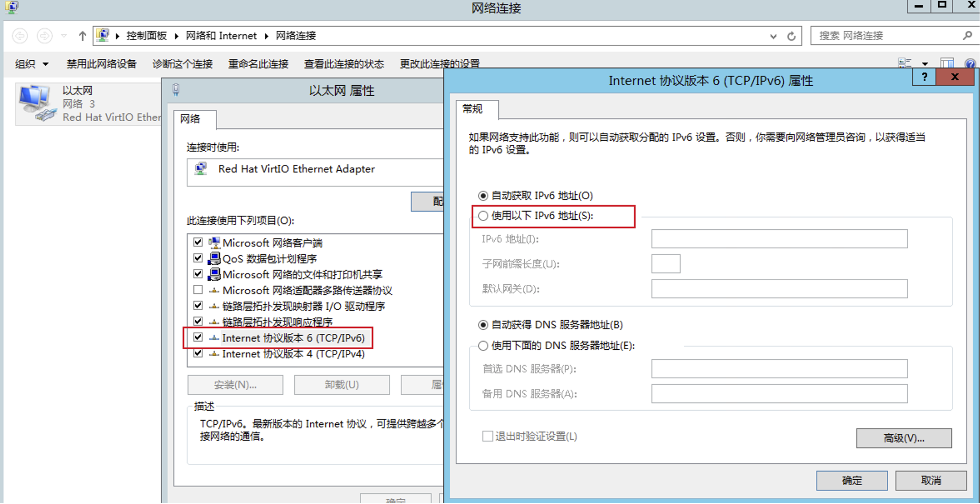The height and width of the screenshot is (504, 980).
Task: Uncheck Internet 协议版本 6 (TCP/IPv6) checkbox
Action: (198, 338)
